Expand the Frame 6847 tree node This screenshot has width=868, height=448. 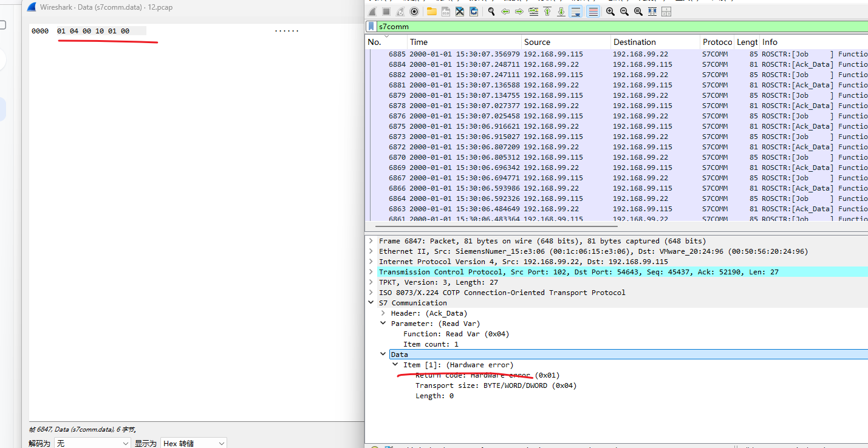click(371, 241)
